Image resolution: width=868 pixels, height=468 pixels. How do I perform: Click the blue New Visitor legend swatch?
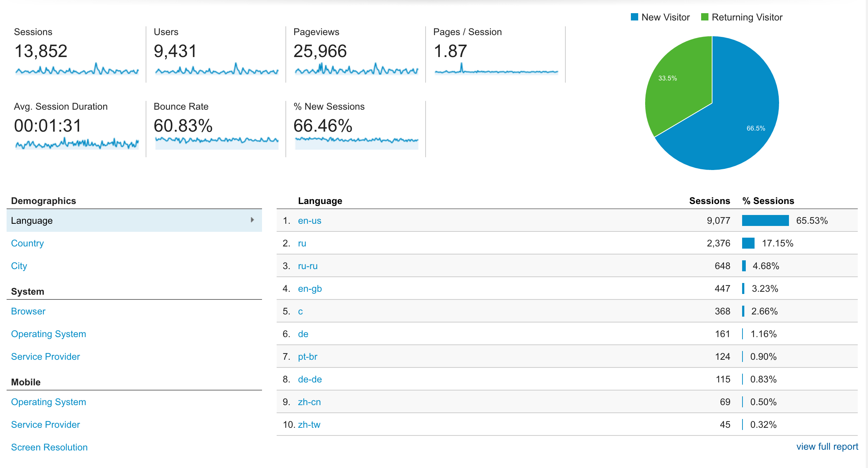click(634, 17)
